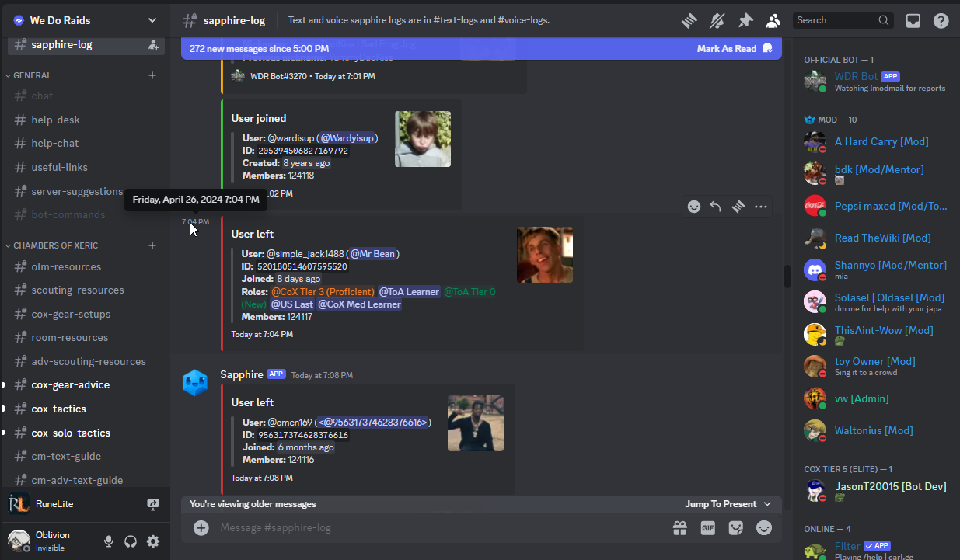Mute the microphone
This screenshot has width=960, height=560.
click(x=110, y=541)
